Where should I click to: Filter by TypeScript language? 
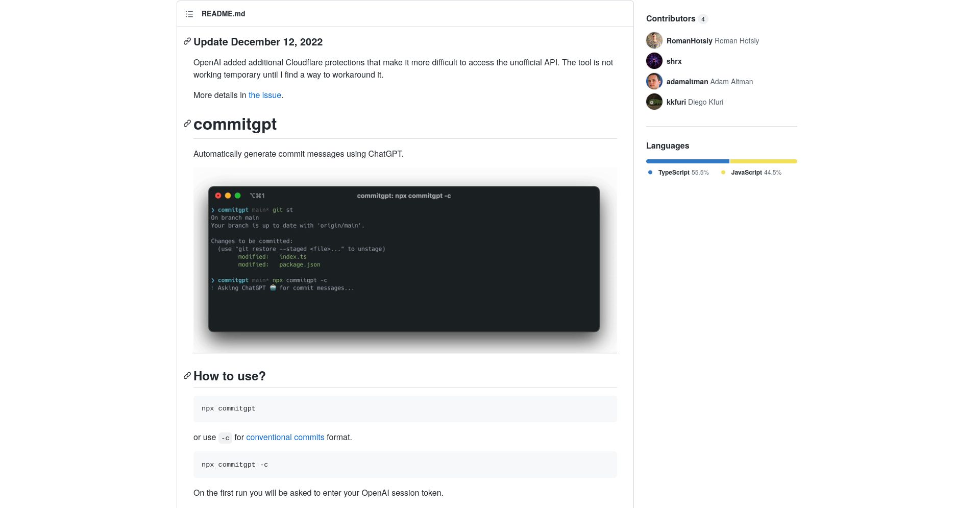pyautogui.click(x=678, y=173)
